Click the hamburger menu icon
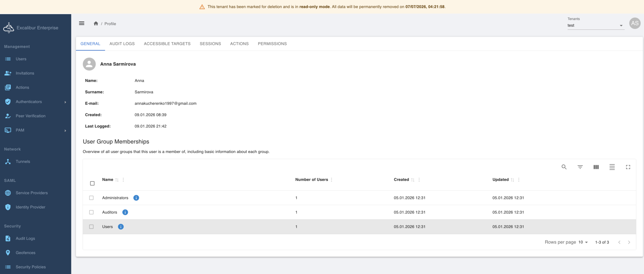644x274 pixels. click(82, 24)
